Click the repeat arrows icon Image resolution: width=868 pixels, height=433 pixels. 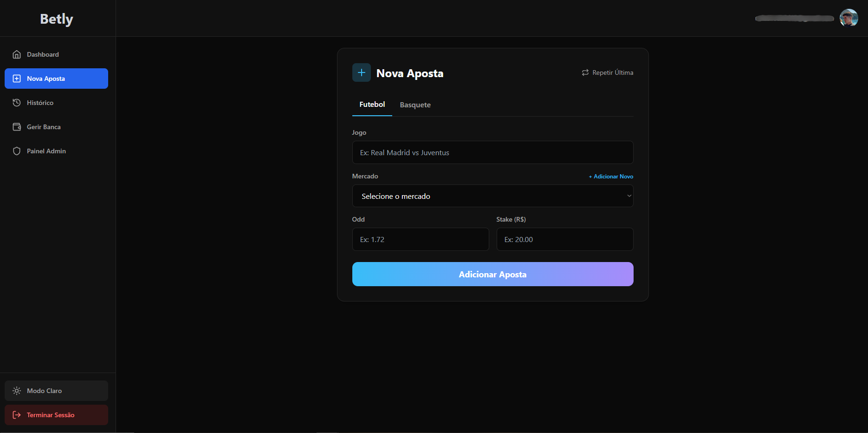click(x=585, y=72)
